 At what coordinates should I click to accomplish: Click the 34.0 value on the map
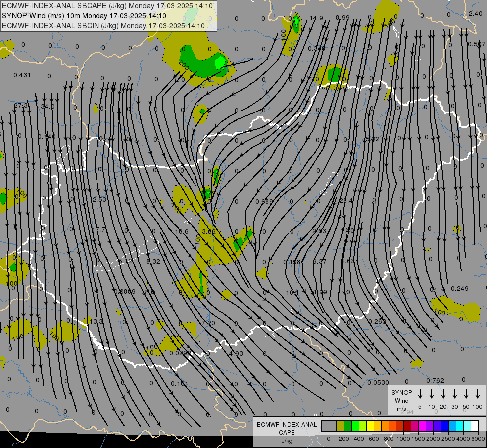pos(48,107)
